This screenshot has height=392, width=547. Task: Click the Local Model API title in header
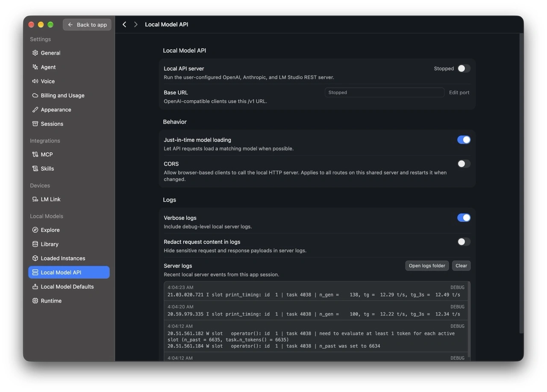167,24
